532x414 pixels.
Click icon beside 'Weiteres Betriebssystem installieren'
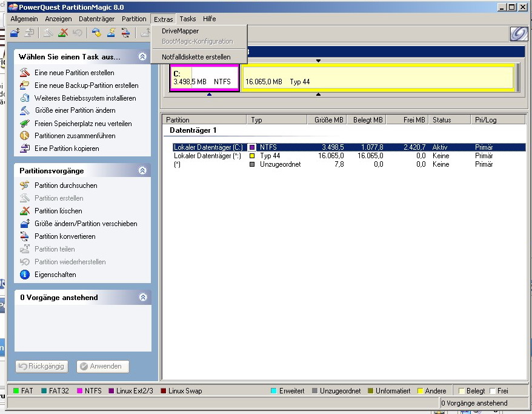[25, 98]
